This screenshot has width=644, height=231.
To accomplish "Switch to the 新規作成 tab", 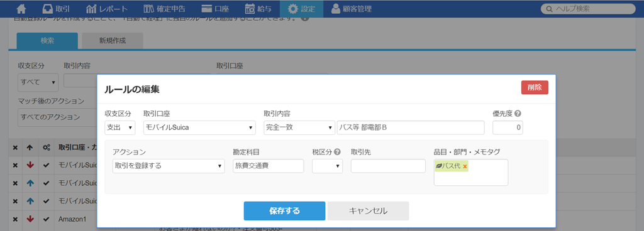I will tap(112, 41).
